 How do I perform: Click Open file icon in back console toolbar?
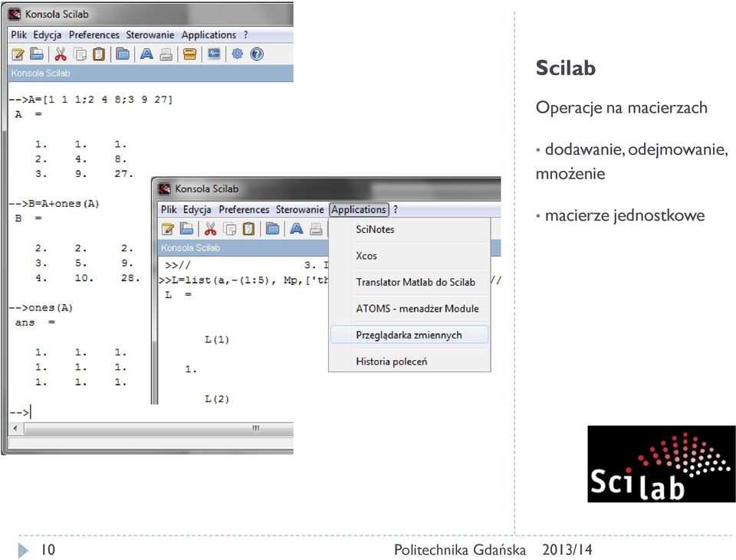tap(37, 54)
